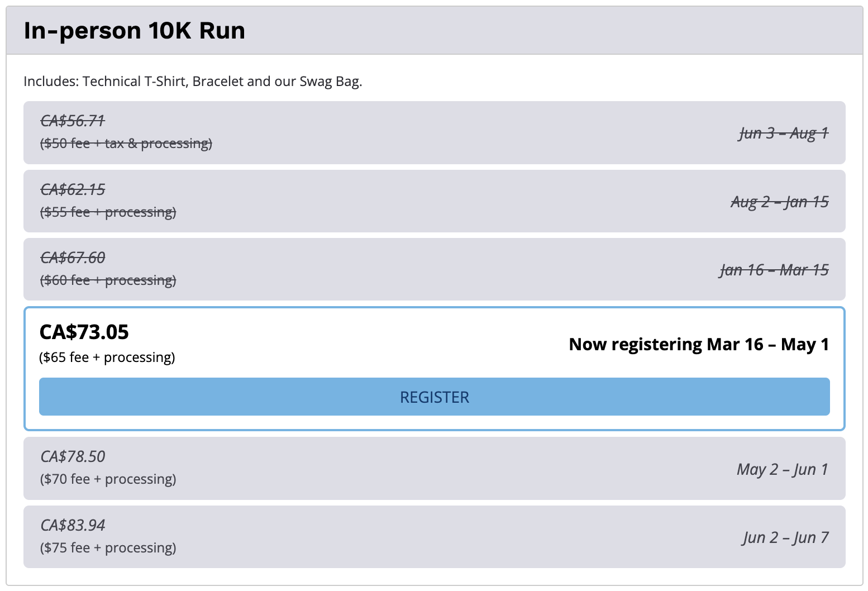The height and width of the screenshot is (591, 868).
Task: Click the crossed-out Jun 3 – Aug 1 dates
Action: coord(783,133)
